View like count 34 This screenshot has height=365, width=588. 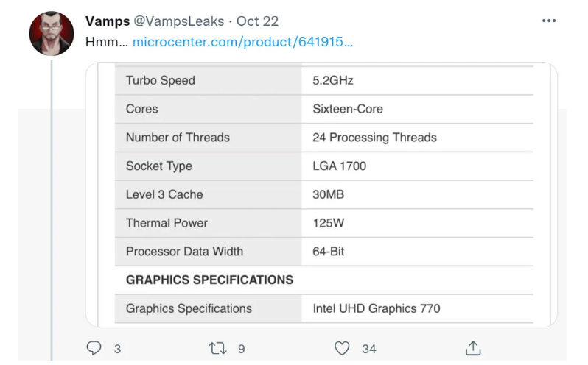[x=369, y=349]
